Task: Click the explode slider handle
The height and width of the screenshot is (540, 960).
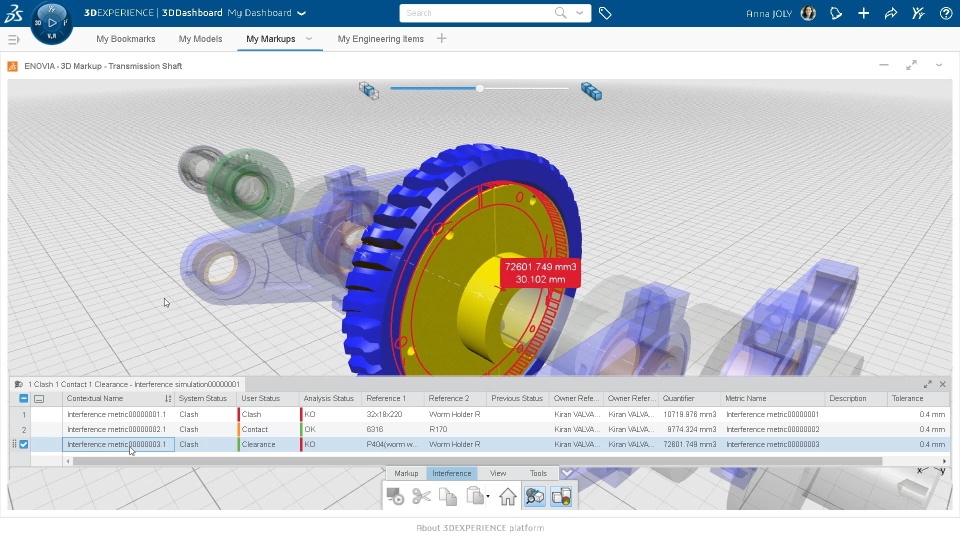Action: click(480, 88)
